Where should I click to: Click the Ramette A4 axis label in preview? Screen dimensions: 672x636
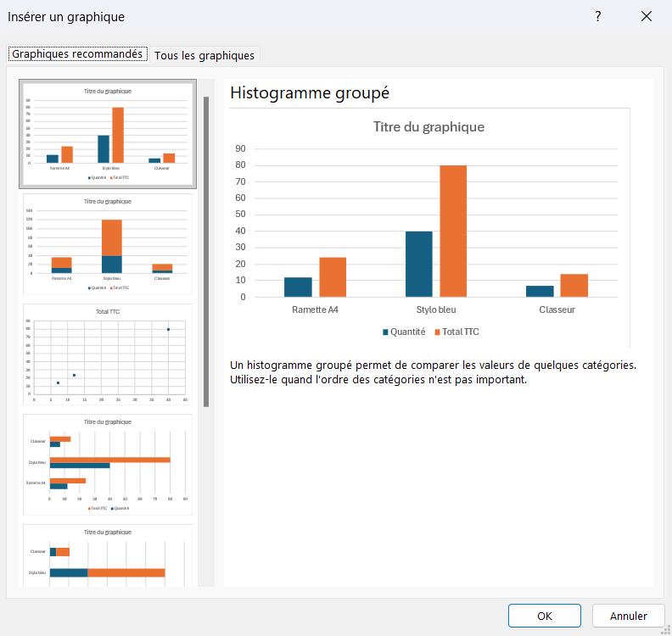[x=315, y=310]
